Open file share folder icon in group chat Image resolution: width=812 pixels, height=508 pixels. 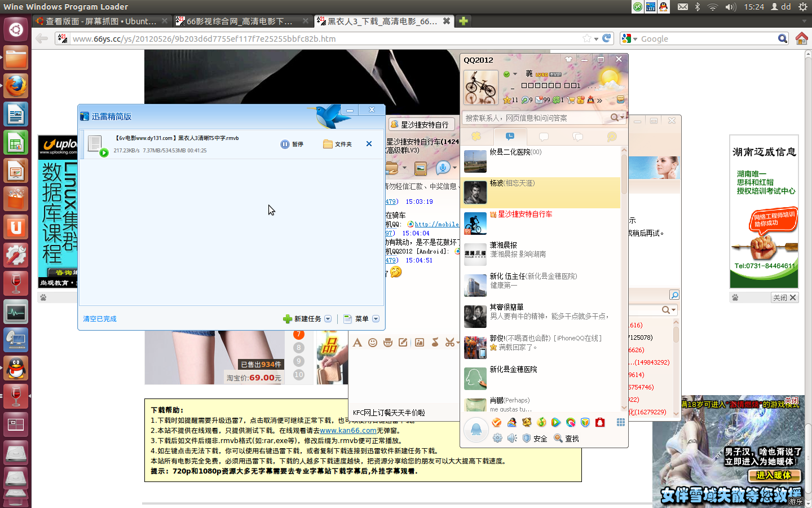click(x=392, y=168)
